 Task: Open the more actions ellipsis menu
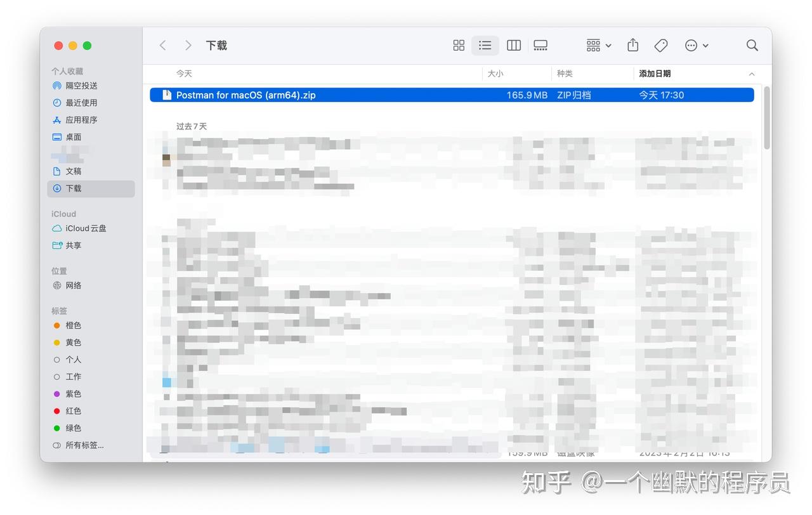(695, 45)
